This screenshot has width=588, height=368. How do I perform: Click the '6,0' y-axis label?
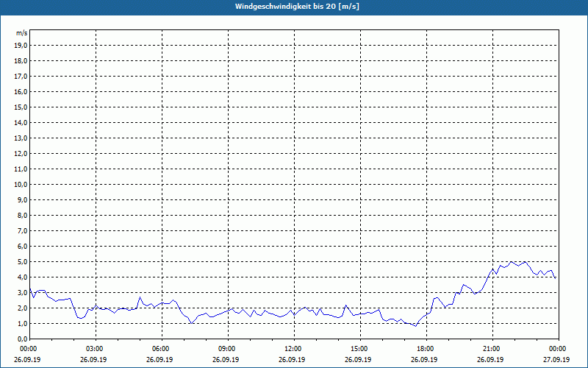pyautogui.click(x=22, y=247)
